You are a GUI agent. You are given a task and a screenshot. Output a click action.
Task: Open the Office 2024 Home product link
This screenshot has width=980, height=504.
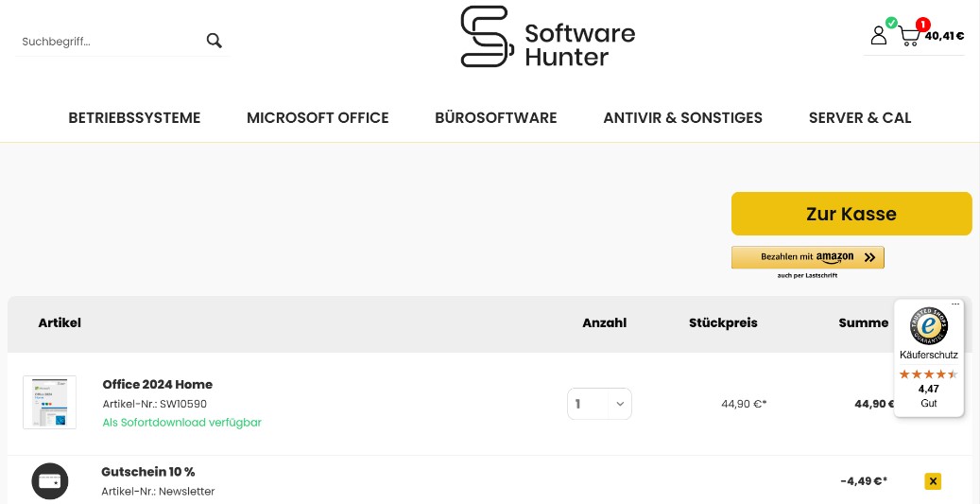(158, 384)
